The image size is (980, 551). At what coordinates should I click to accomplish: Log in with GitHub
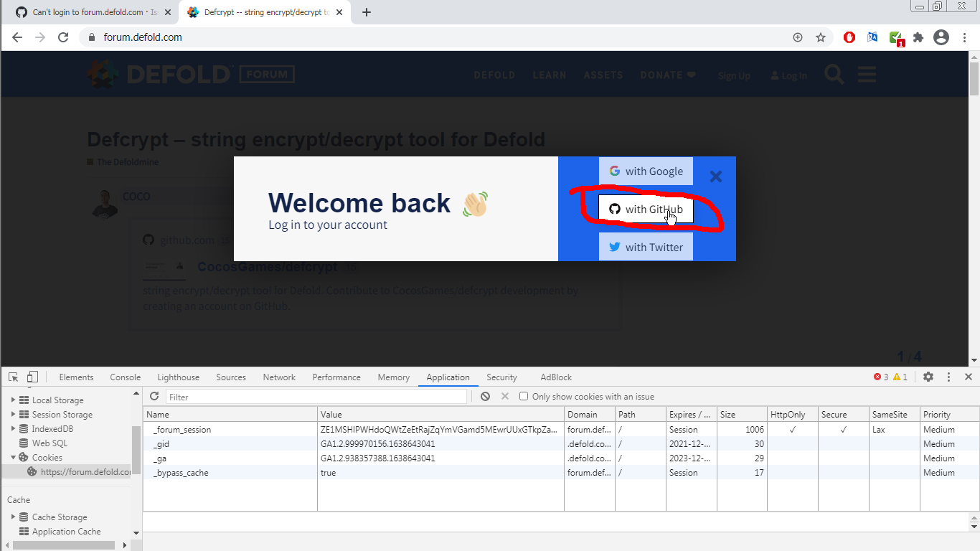point(646,209)
